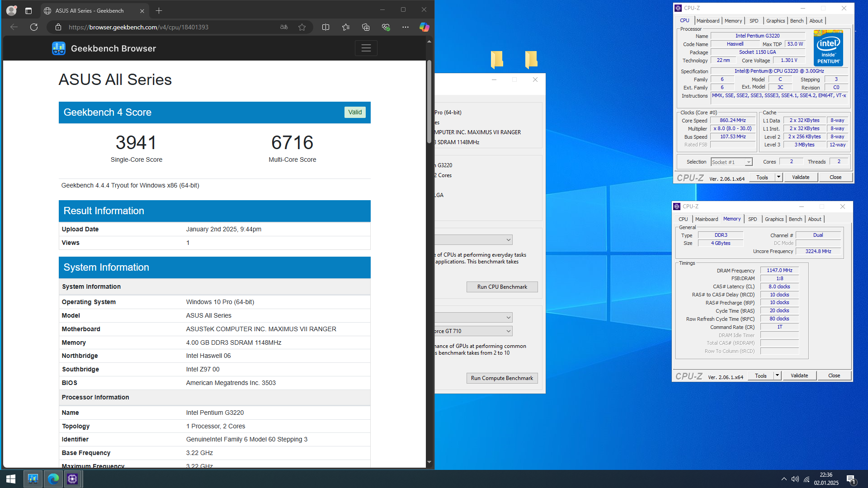Click Validate in bottom CPU-Z window
This screenshot has height=488, width=868.
[799, 375]
